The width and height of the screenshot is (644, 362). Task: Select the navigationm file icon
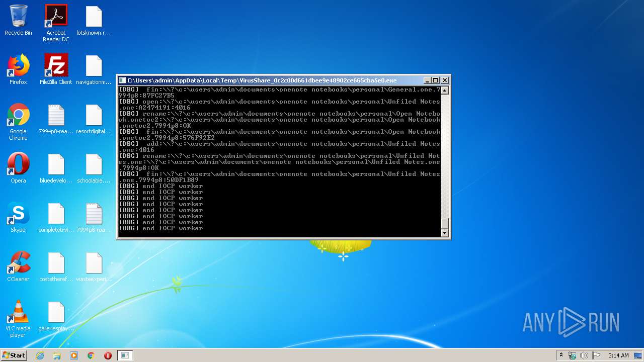tap(94, 70)
